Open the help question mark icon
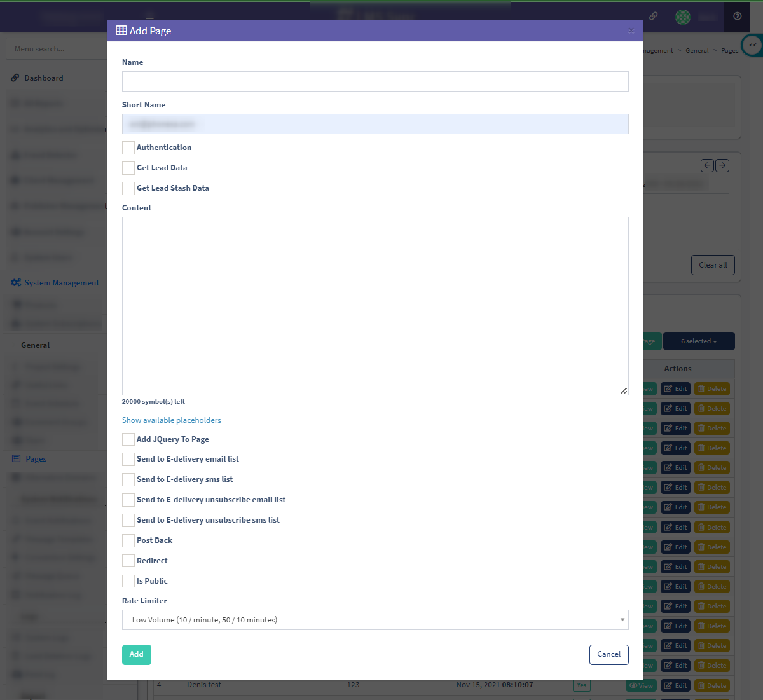The width and height of the screenshot is (763, 700). pyautogui.click(x=737, y=17)
